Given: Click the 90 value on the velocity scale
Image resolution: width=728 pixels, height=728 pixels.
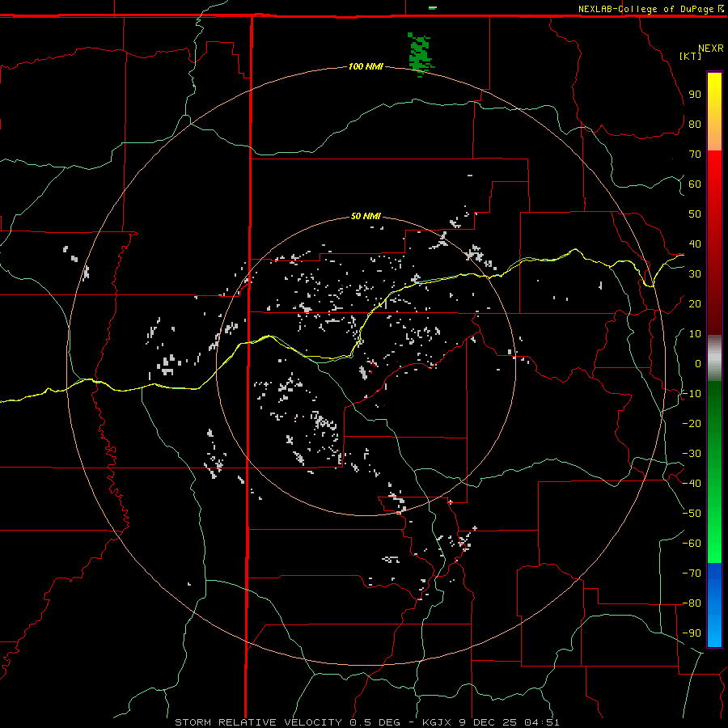Looking at the screenshot, I should click(x=695, y=95).
